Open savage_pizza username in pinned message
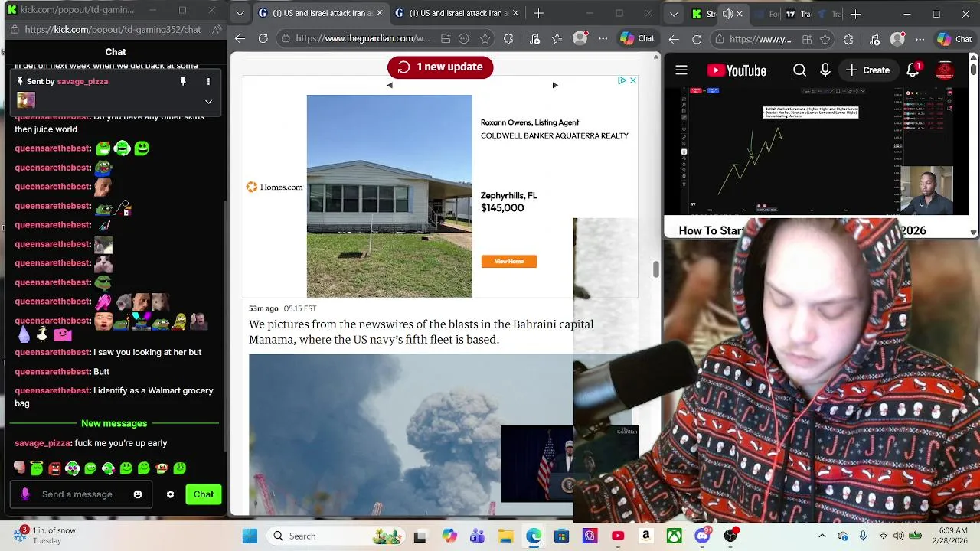Viewport: 980px width, 551px height. pos(83,81)
